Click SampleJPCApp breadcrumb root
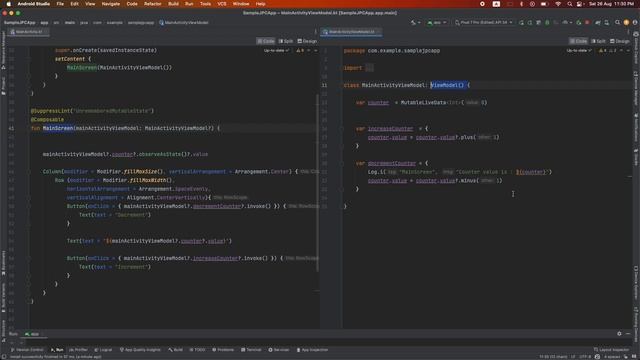The width and height of the screenshot is (640, 360). coord(19,23)
